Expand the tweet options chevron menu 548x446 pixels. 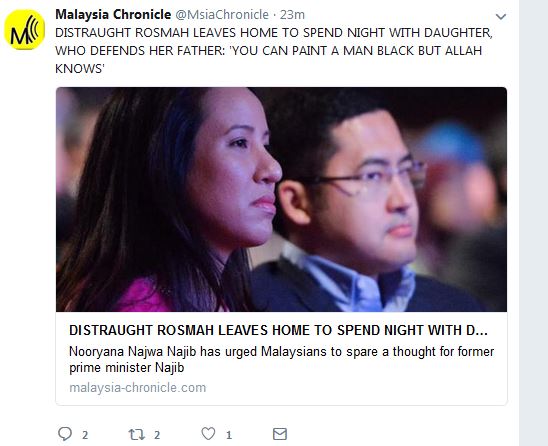(x=501, y=16)
